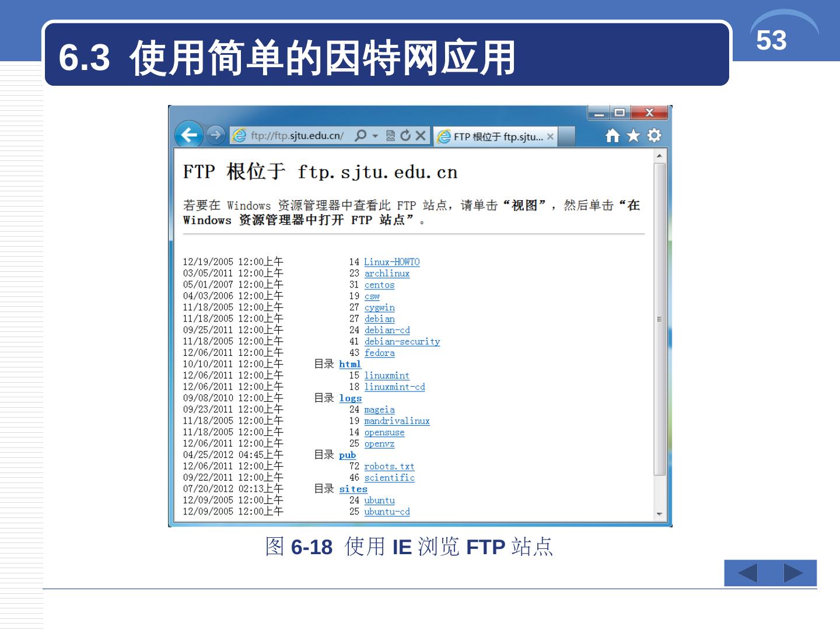
Task: Open the Linux-HOWTO link
Action: pos(392,262)
